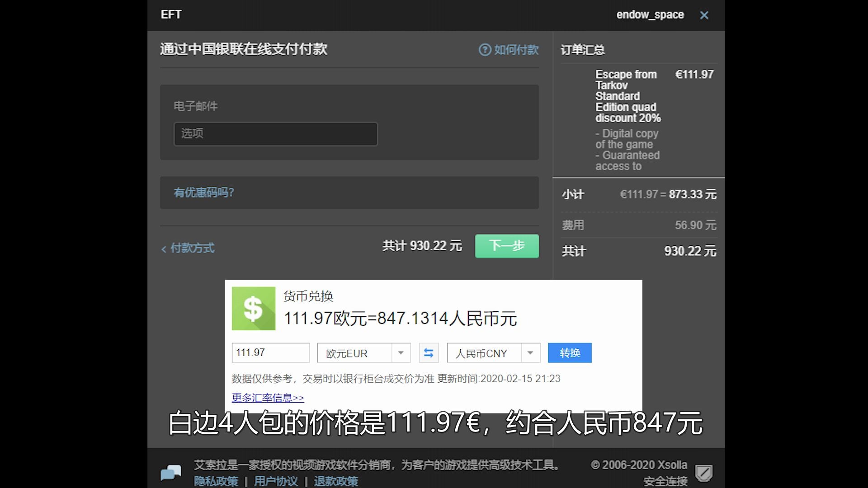Focus the 电子邮件 email input field

(x=275, y=134)
